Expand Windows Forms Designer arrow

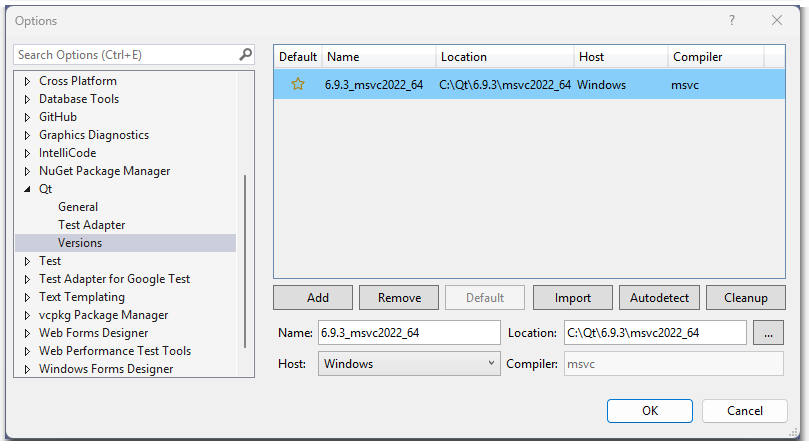click(x=27, y=370)
